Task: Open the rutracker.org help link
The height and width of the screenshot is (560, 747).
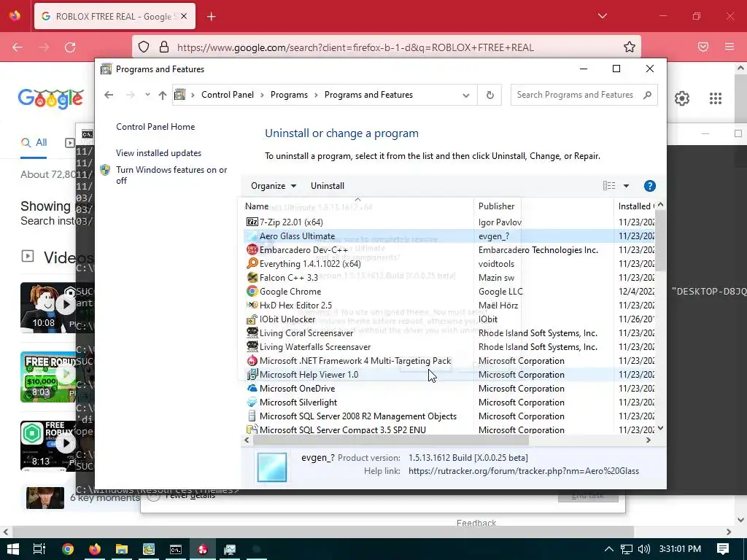Action: point(524,471)
